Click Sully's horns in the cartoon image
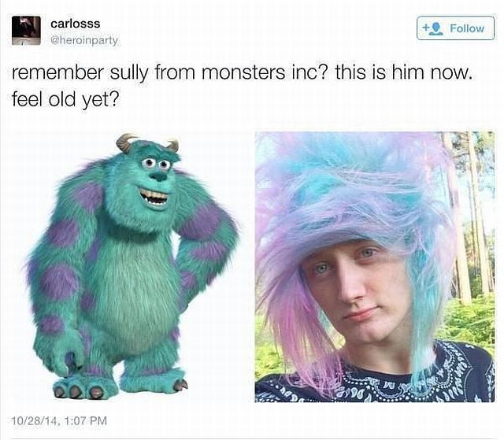The image size is (504, 440). tap(147, 143)
